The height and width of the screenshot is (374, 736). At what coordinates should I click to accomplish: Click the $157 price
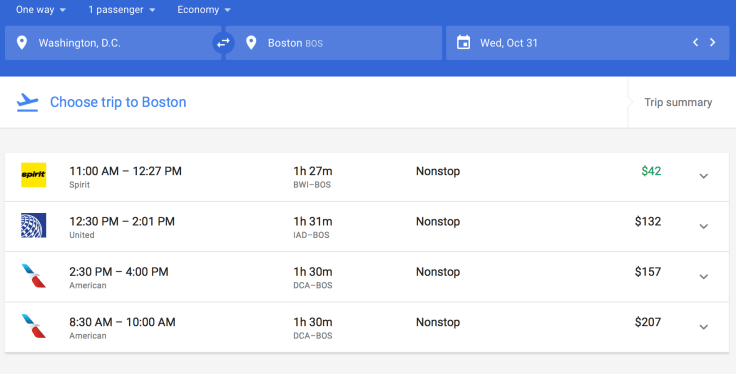648,271
